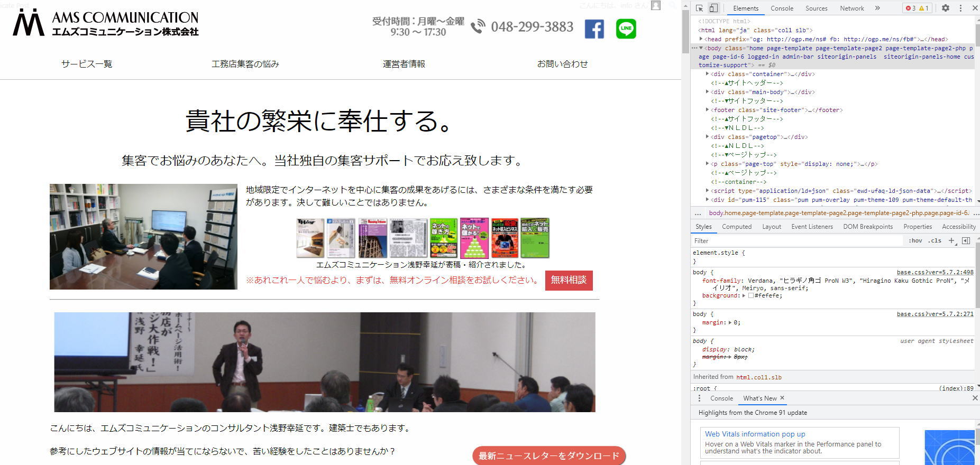Viewport: 980px width, 465px height.
Task: Select the Computed pane tab
Action: coord(737,227)
